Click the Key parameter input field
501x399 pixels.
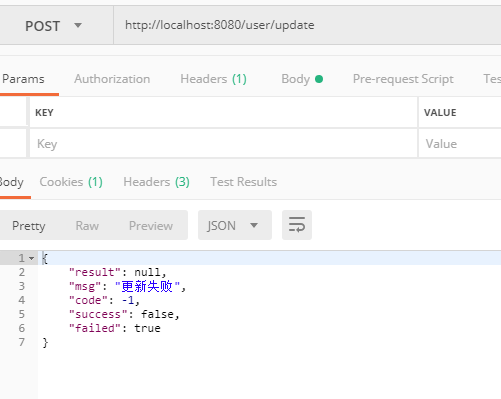(x=223, y=144)
